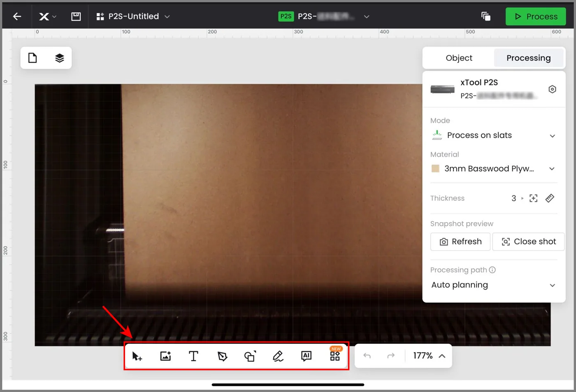Viewport: 576px width, 392px height.
Task: Switch to the Object tab
Action: click(x=459, y=58)
